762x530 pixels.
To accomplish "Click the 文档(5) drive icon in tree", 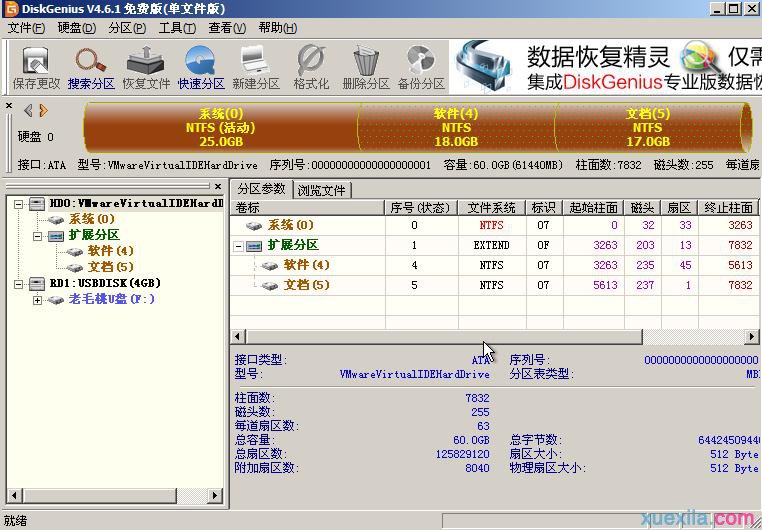I will pos(74,267).
